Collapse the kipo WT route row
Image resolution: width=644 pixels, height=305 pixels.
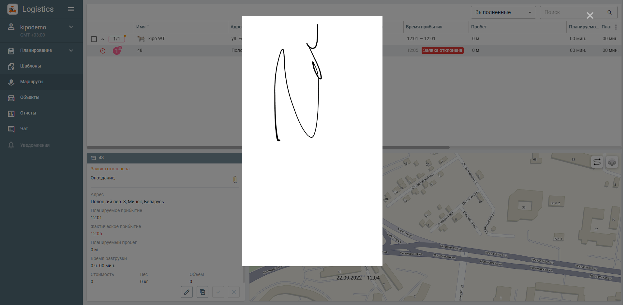coord(103,39)
